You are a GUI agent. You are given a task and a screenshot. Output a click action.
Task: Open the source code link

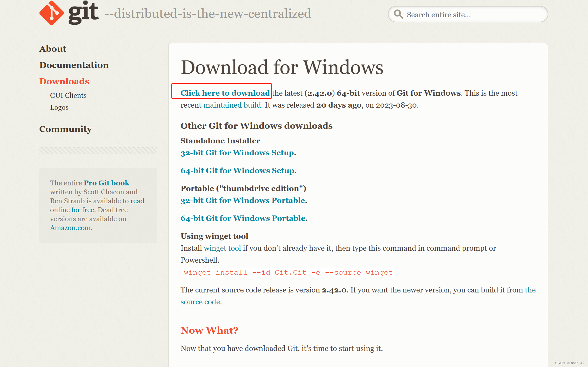[200, 302]
